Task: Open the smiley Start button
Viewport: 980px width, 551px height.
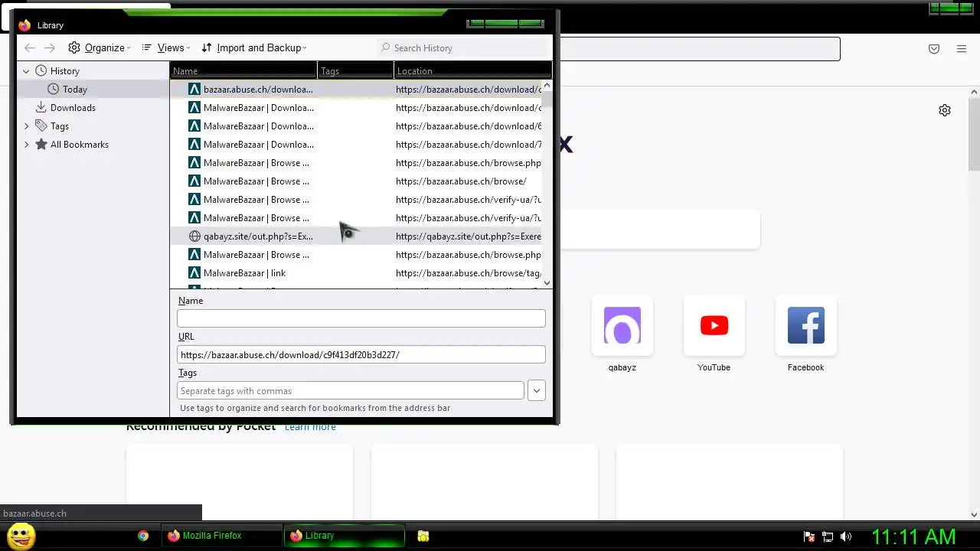Action: click(21, 536)
